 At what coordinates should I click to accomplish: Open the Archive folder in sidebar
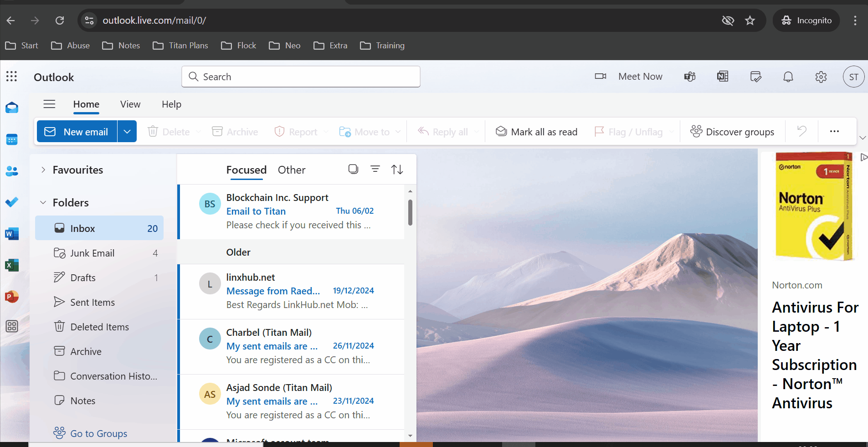coord(99,351)
